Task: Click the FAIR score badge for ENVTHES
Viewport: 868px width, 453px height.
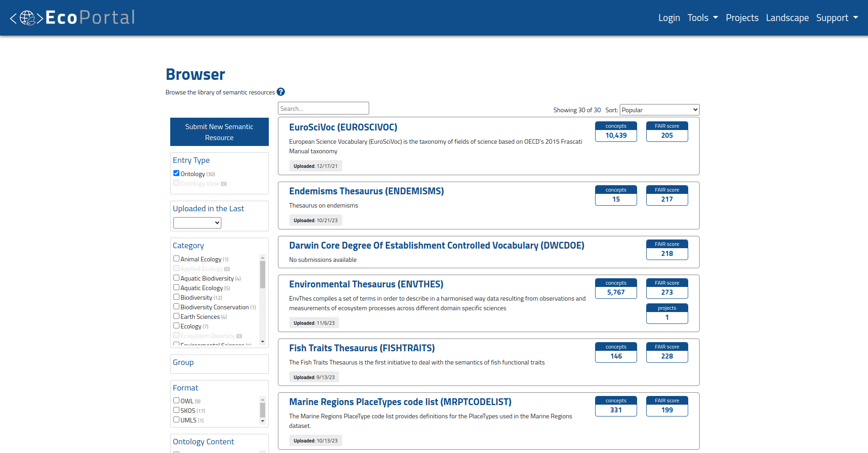Action: click(x=667, y=288)
